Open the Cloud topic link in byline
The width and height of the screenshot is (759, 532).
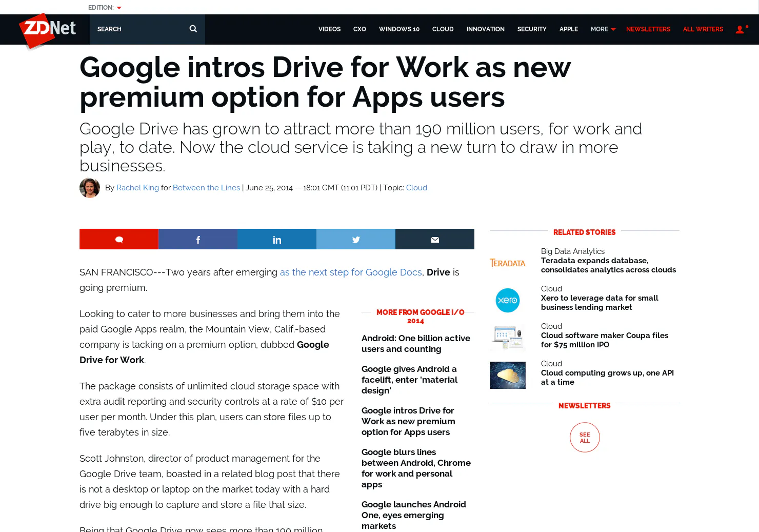416,188
